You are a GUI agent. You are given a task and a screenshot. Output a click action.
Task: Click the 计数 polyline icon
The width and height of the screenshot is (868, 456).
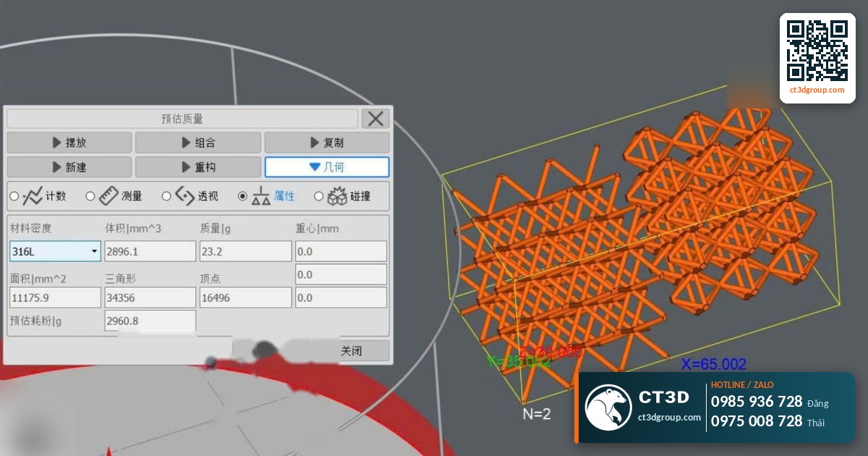pyautogui.click(x=33, y=195)
